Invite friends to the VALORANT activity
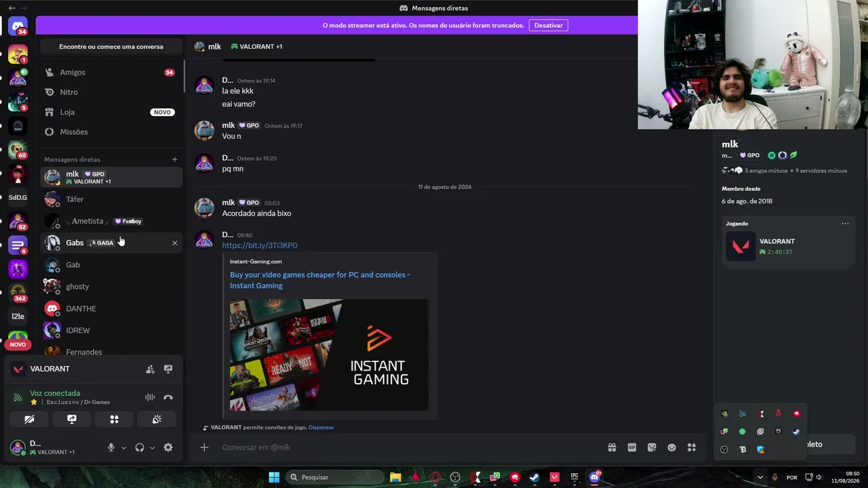Viewport: 868px width, 488px height. tap(150, 369)
